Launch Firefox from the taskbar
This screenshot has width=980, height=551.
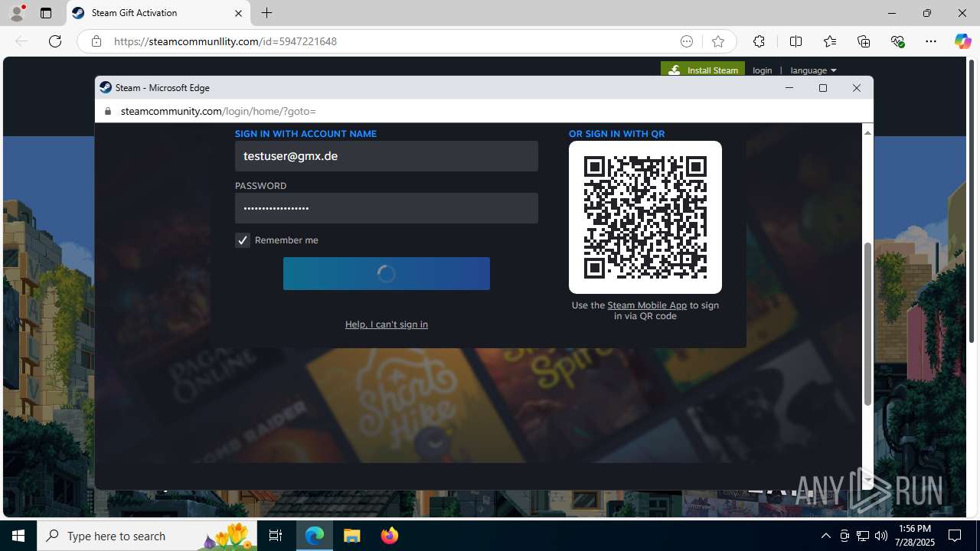coord(390,536)
